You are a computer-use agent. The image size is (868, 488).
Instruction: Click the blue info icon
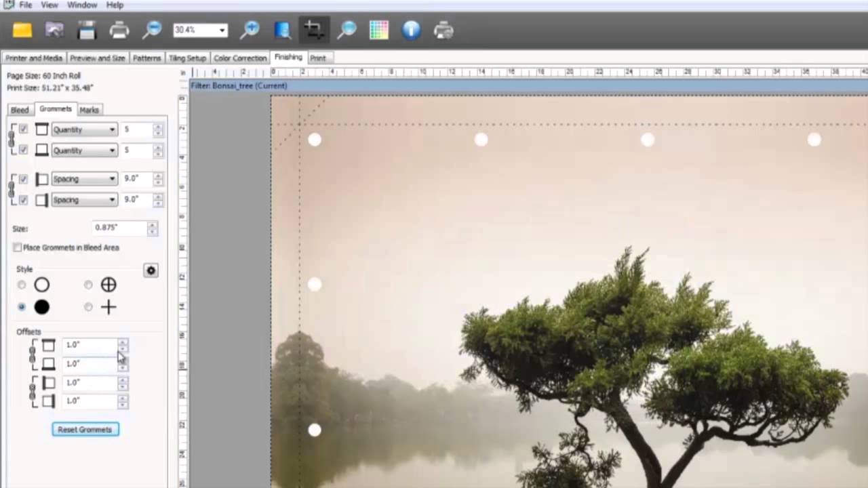tap(411, 30)
